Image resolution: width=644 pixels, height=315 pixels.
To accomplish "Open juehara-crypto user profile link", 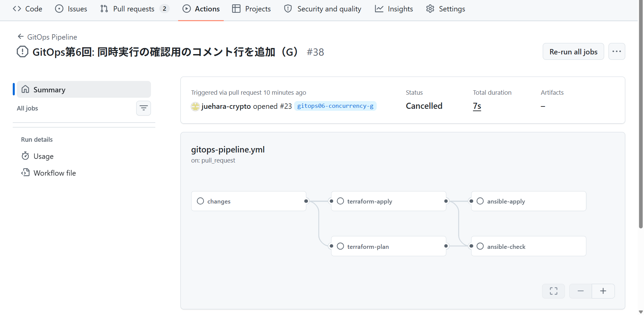I will 226,106.
